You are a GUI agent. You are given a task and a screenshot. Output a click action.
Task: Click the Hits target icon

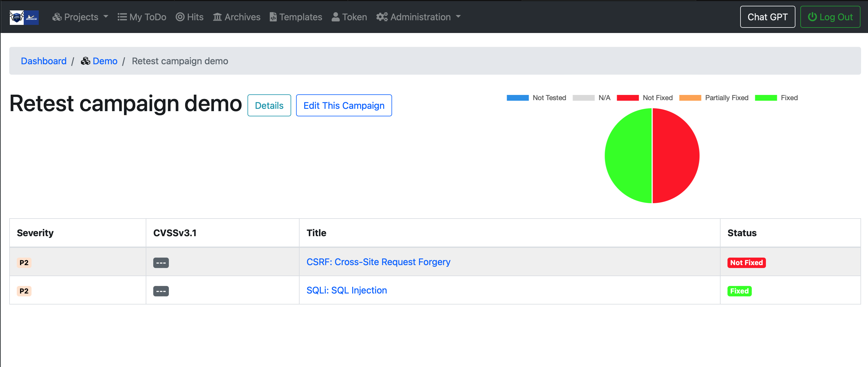(180, 17)
